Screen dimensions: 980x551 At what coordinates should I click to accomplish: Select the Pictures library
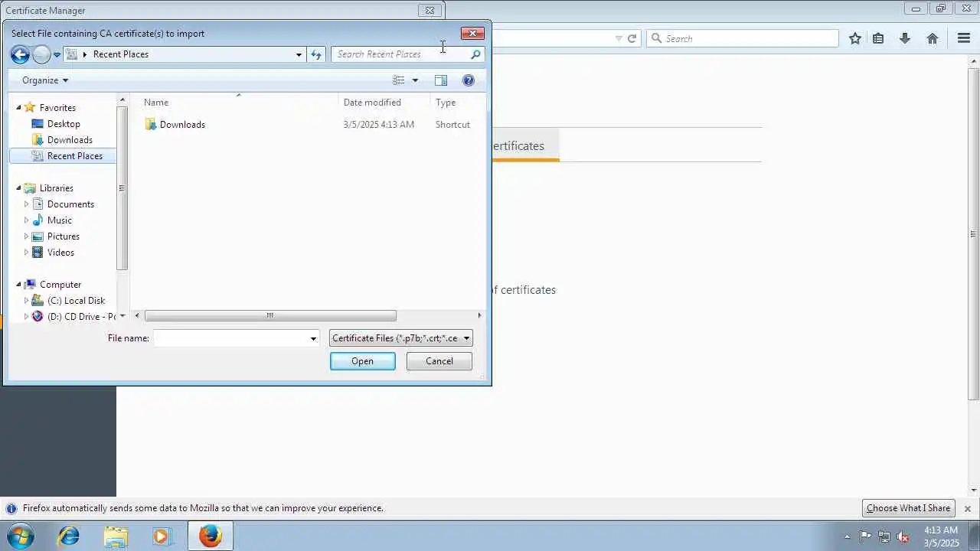pyautogui.click(x=64, y=236)
